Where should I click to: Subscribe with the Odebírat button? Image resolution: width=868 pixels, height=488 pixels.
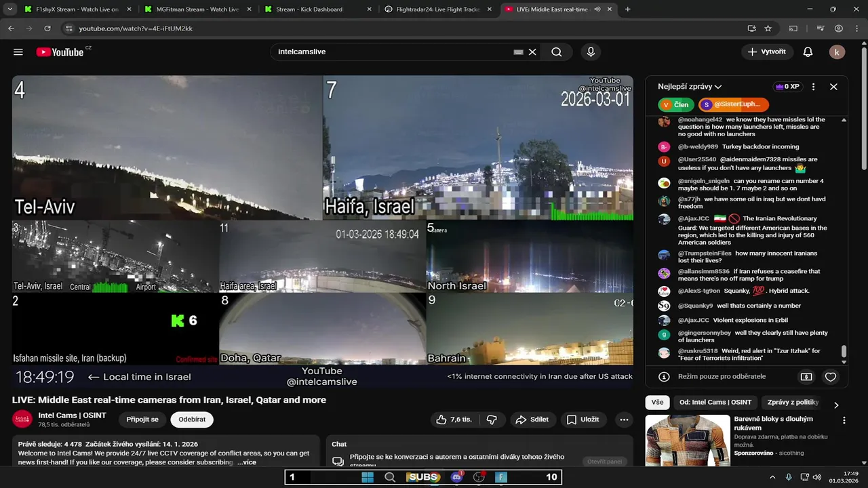click(x=192, y=420)
